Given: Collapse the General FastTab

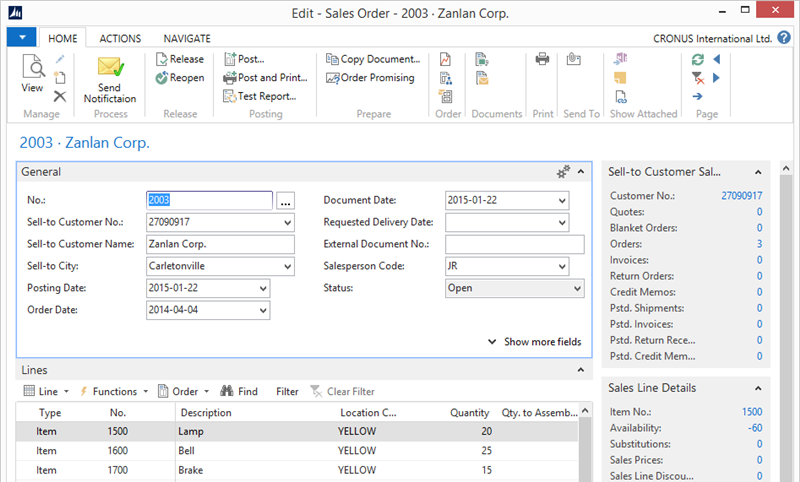Looking at the screenshot, I should pos(581,172).
